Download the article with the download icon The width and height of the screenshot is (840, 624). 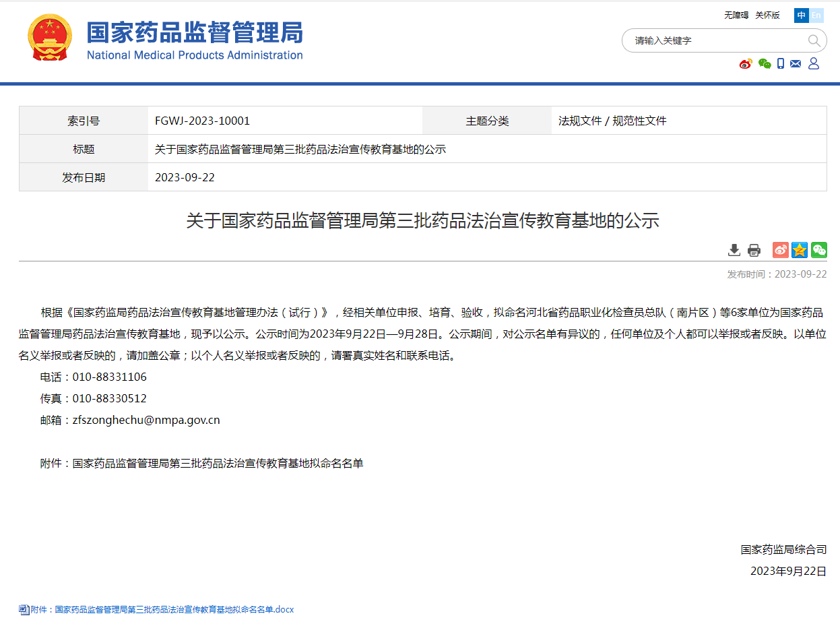click(734, 250)
